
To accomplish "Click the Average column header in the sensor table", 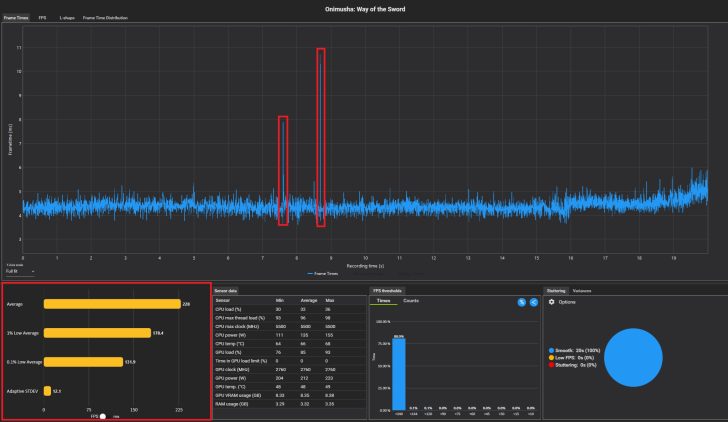I will coord(309,300).
